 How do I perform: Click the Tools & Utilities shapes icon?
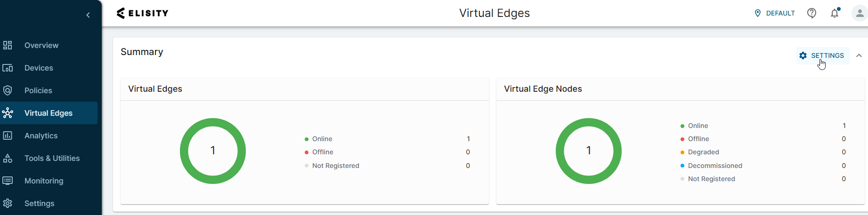(8, 158)
